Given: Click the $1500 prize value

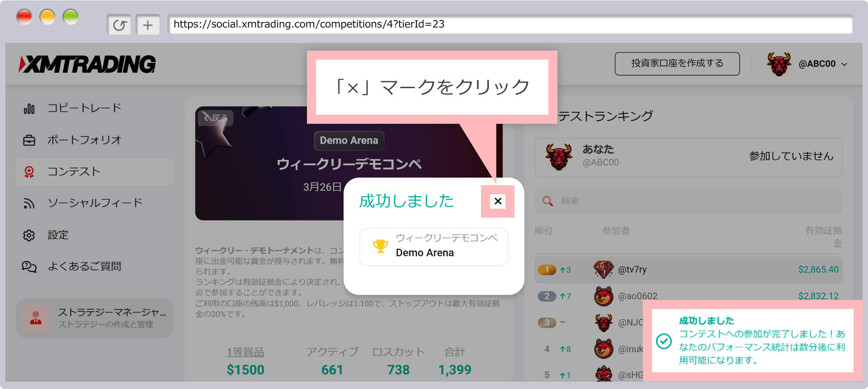Looking at the screenshot, I should pyautogui.click(x=245, y=370).
